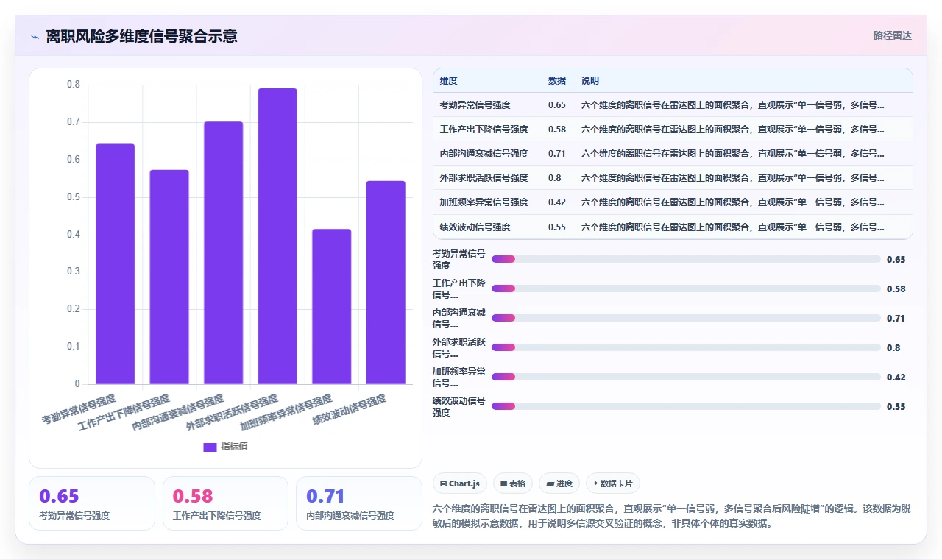Click the 内部沟通衰减 progress bar

pos(686,318)
